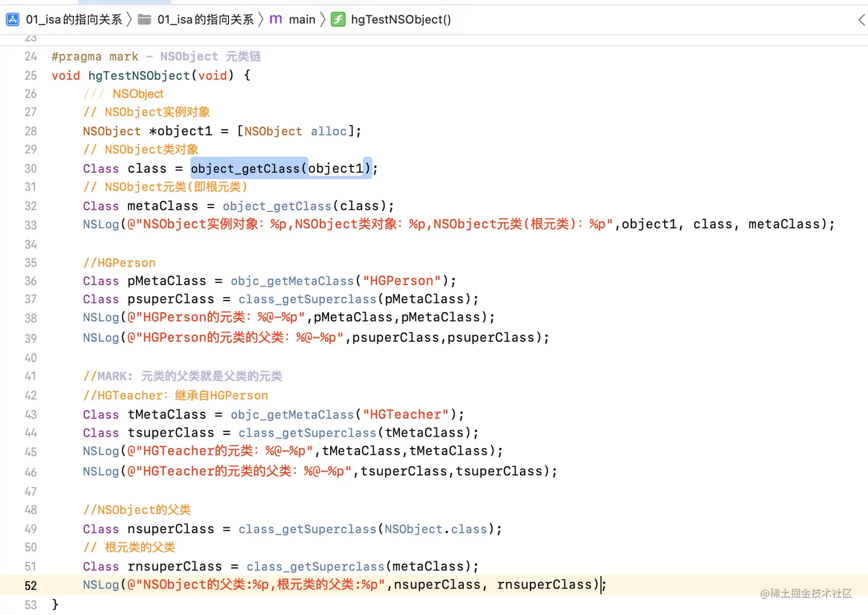Viewport: 868px width, 615px height.
Task: Click objc_getMetaClass on line 36
Action: tap(292, 281)
